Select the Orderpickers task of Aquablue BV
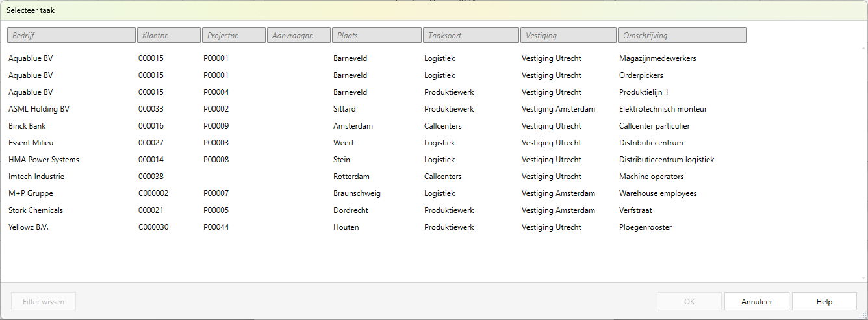Viewport: 868px width, 320px height. [641, 75]
